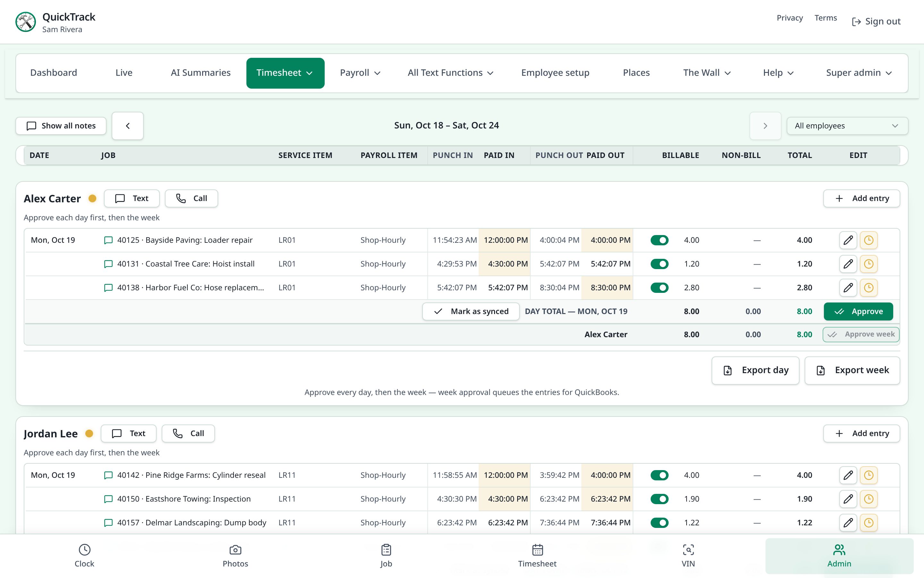Sign out of QuickTrack
Screen dimensions: 924x578
[876, 22]
